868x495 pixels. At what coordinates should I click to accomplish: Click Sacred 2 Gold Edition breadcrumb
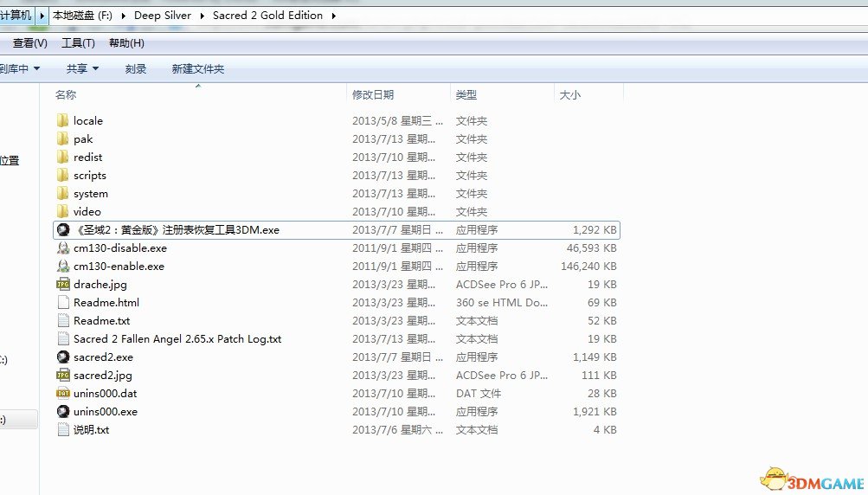pyautogui.click(x=268, y=16)
